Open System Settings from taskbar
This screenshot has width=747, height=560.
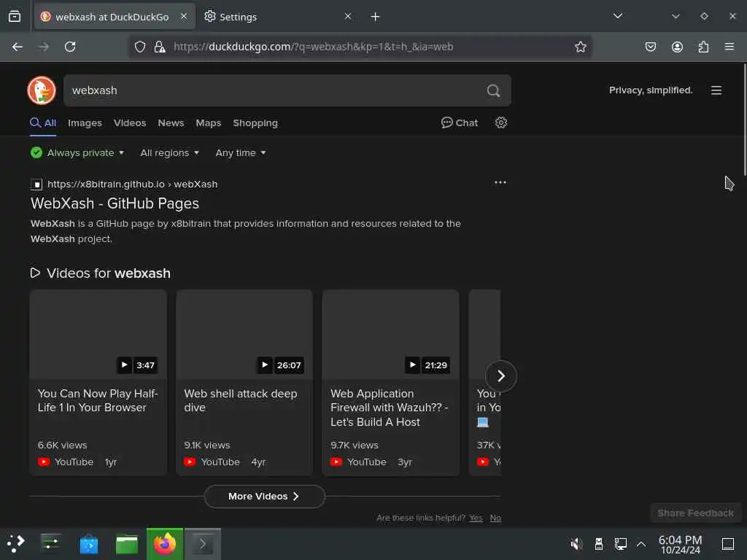coord(50,543)
